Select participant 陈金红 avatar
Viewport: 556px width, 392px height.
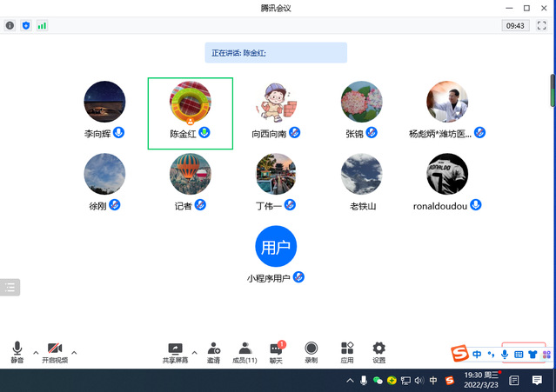(x=190, y=103)
